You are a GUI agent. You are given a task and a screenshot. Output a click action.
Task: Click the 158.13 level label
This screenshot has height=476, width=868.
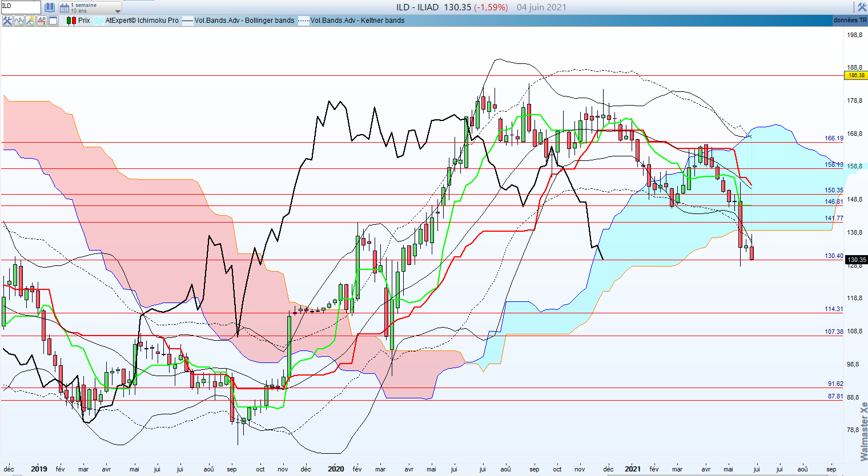pyautogui.click(x=834, y=164)
